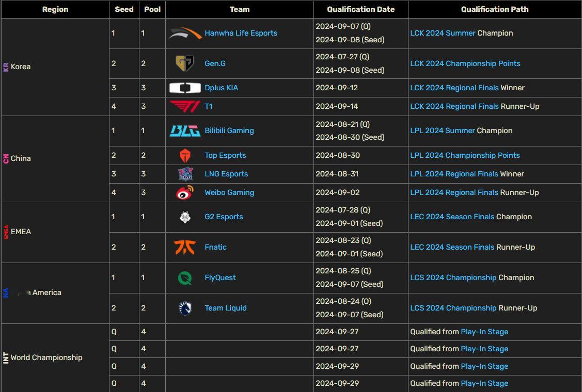Open the LPL 2024 Summer link
Image resolution: width=582 pixels, height=392 pixels.
(443, 130)
